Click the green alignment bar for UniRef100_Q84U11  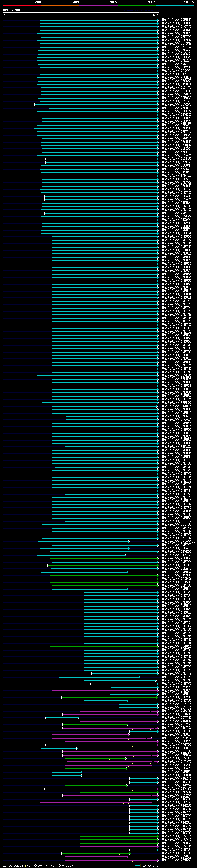pyautogui.click(x=104, y=647)
